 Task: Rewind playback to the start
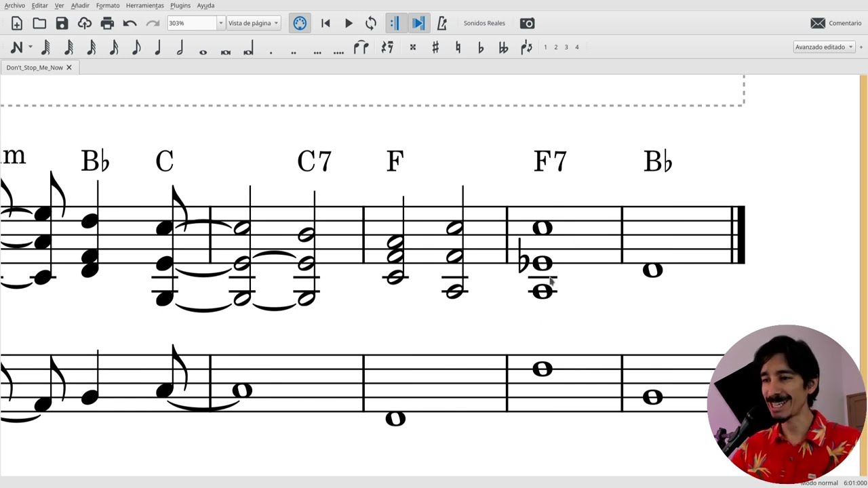point(325,23)
